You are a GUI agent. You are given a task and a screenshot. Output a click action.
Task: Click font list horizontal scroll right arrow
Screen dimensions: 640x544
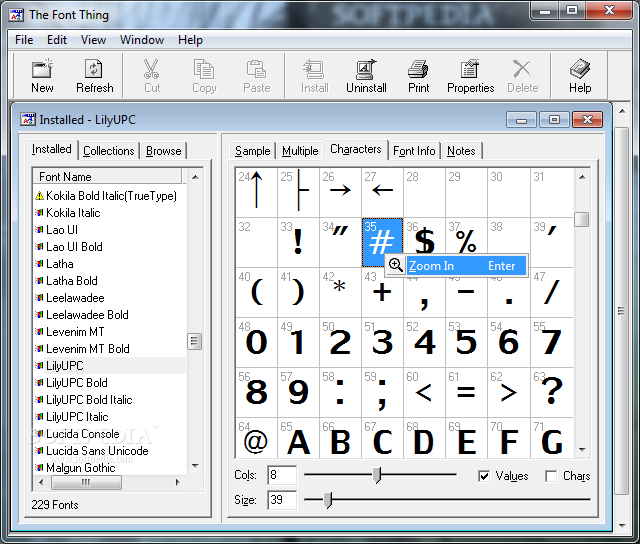click(178, 482)
